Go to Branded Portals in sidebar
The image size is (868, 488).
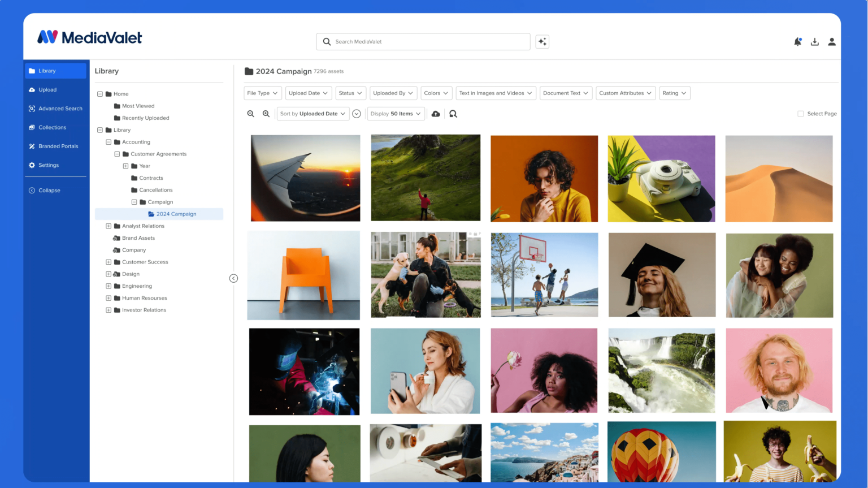pyautogui.click(x=58, y=146)
